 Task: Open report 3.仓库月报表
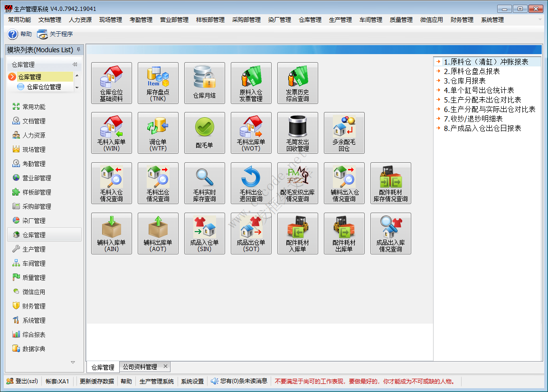pos(464,81)
